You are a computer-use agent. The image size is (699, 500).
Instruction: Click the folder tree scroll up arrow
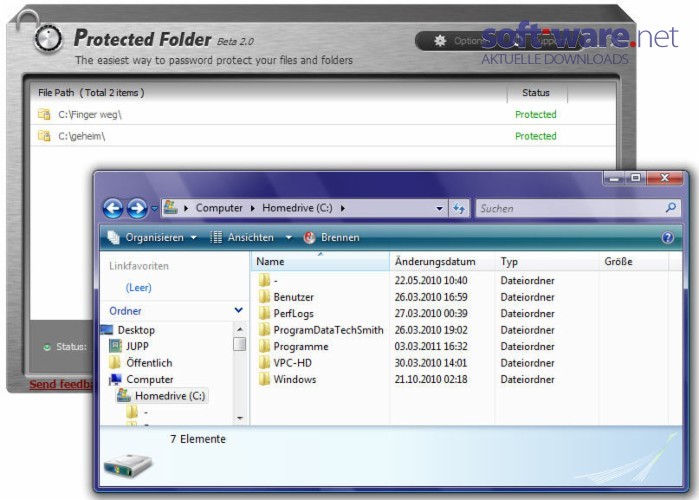[x=240, y=329]
